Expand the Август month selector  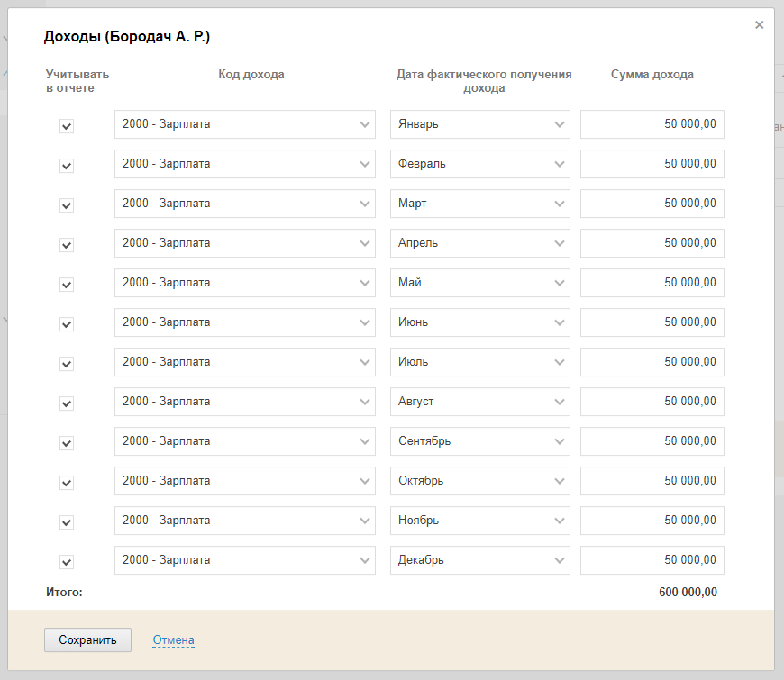pyautogui.click(x=479, y=402)
